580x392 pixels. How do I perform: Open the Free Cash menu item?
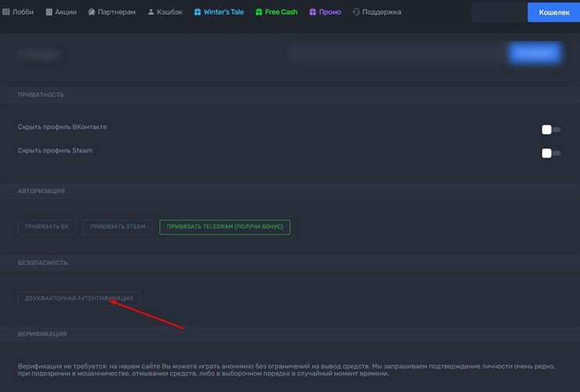click(281, 13)
